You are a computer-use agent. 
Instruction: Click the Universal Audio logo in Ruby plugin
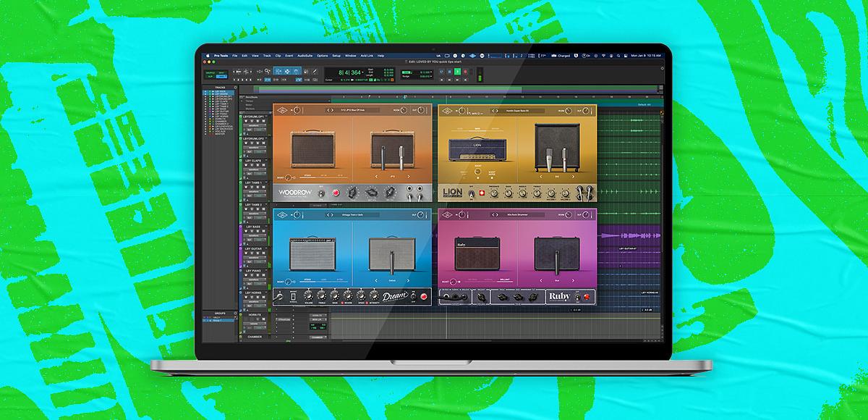[x=447, y=215]
